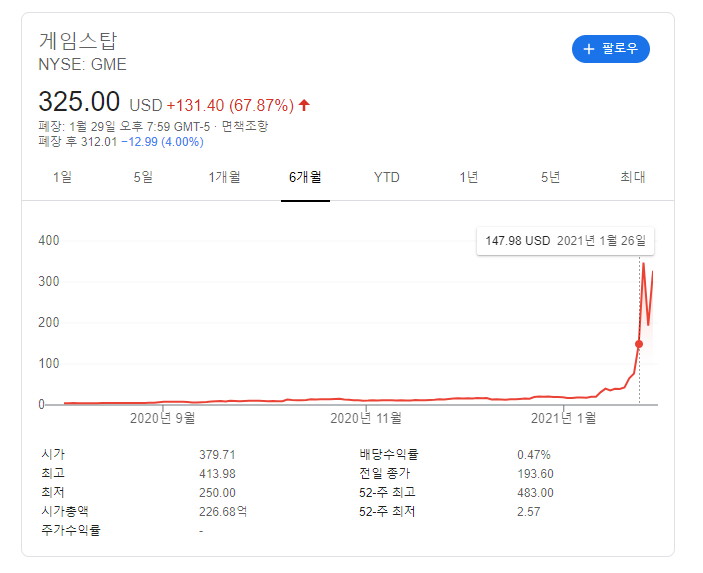
Task: Click the 2020년 9월 axis label
Action: (x=162, y=418)
